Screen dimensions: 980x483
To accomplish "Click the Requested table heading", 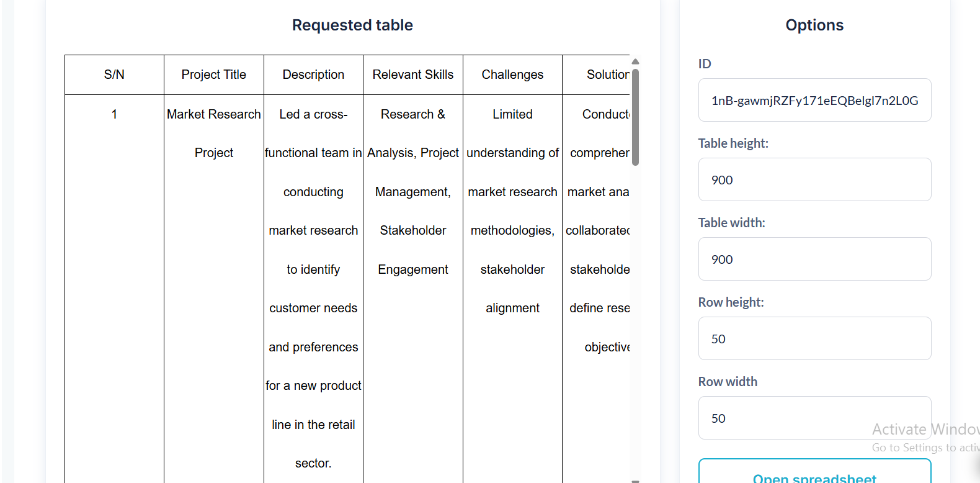I will point(352,25).
